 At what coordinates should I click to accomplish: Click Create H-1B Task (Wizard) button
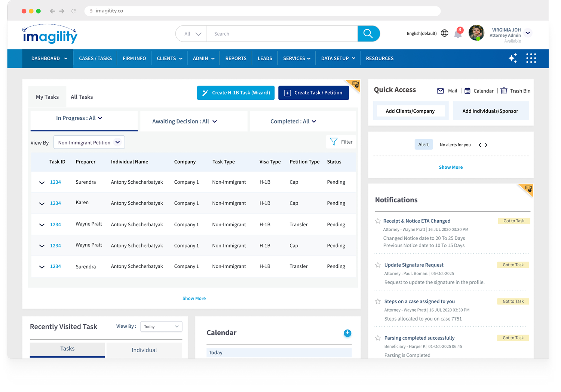pyautogui.click(x=236, y=93)
